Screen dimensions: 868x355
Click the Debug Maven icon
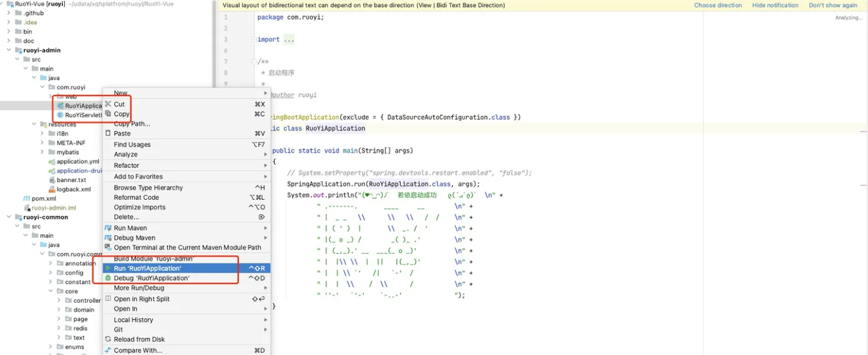pos(108,238)
